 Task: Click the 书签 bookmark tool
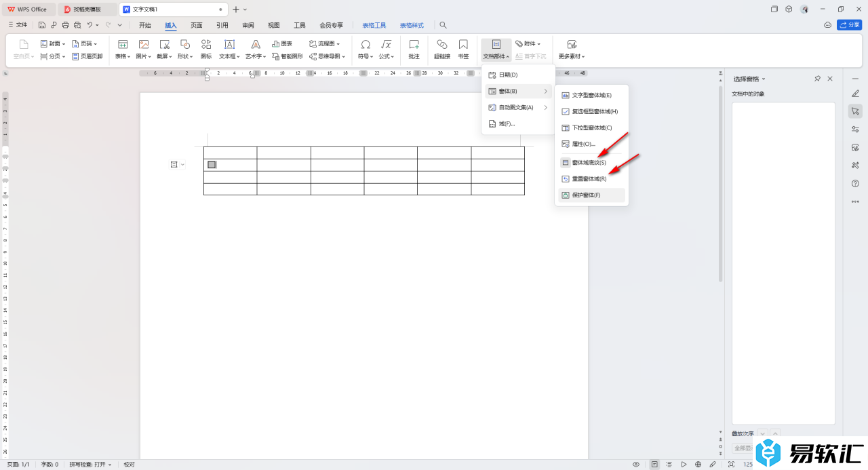click(x=463, y=50)
